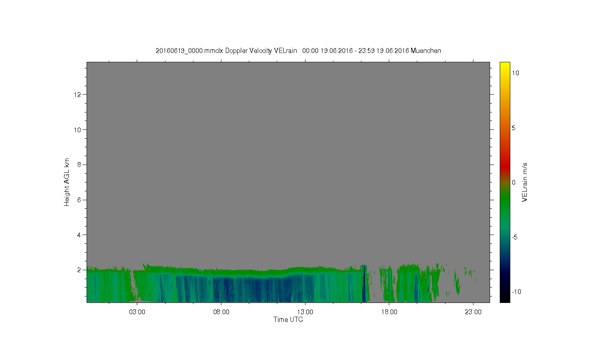Viewport: 607px width, 364px height.
Task: Click the height tick label '10' on the height axis
Action: (x=78, y=129)
